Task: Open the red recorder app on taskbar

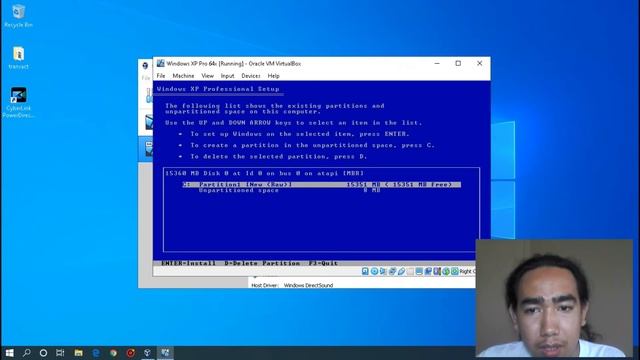Action: (131, 353)
